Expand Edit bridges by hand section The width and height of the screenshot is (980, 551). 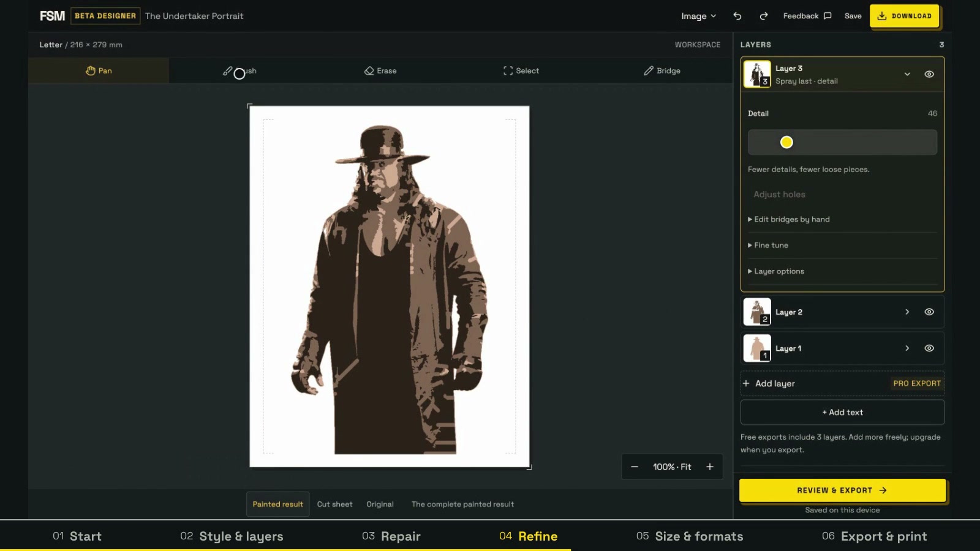(788, 219)
